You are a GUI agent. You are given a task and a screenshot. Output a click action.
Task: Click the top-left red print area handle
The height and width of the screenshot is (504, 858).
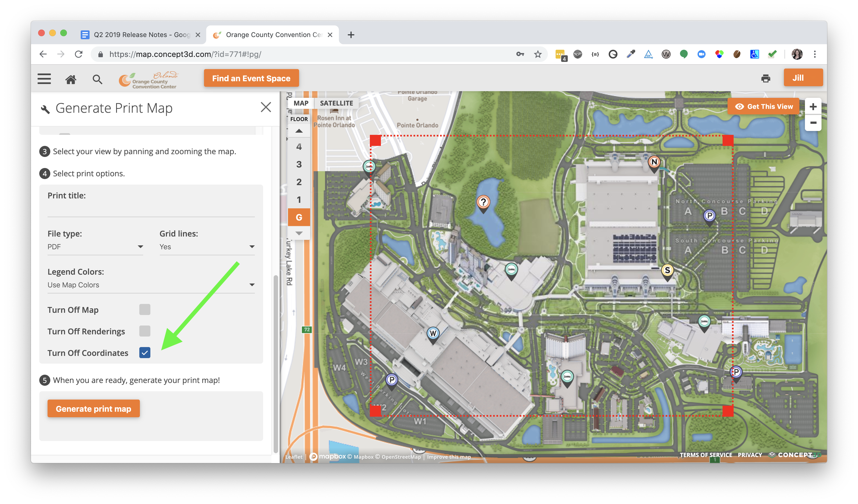click(x=375, y=141)
